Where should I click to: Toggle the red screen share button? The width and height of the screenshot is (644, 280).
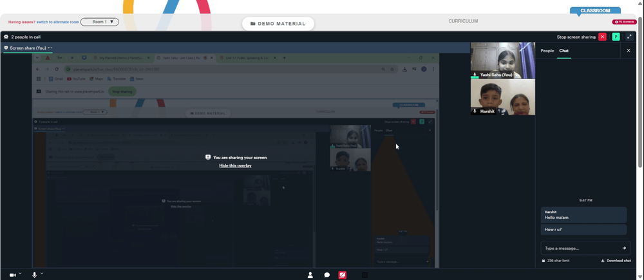(x=342, y=275)
